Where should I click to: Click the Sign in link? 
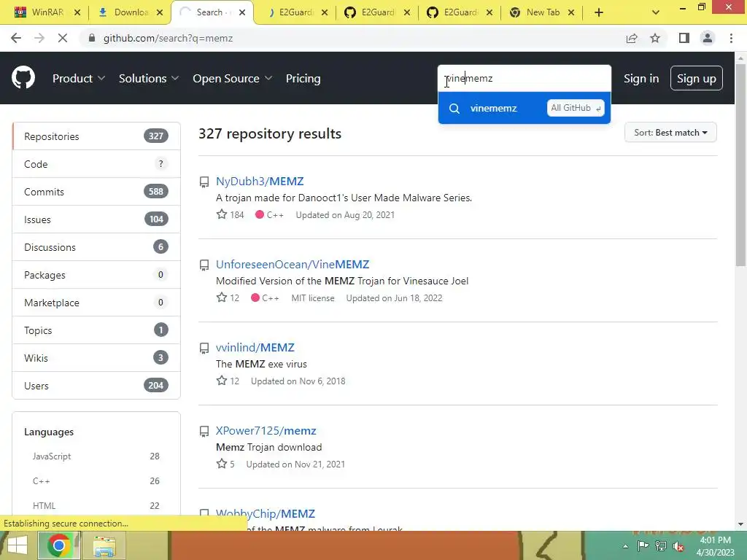pos(641,79)
